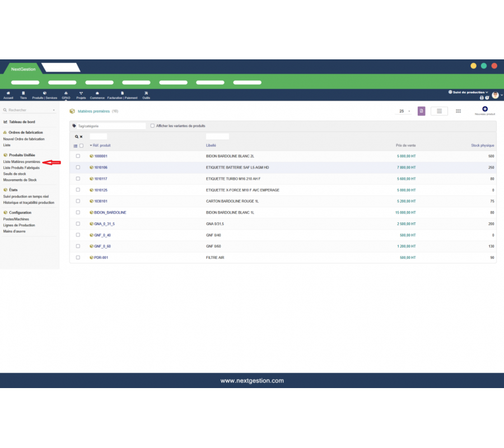This screenshot has height=448, width=504.
Task: Enable Afficher les variantes de produits
Action: pyautogui.click(x=152, y=126)
